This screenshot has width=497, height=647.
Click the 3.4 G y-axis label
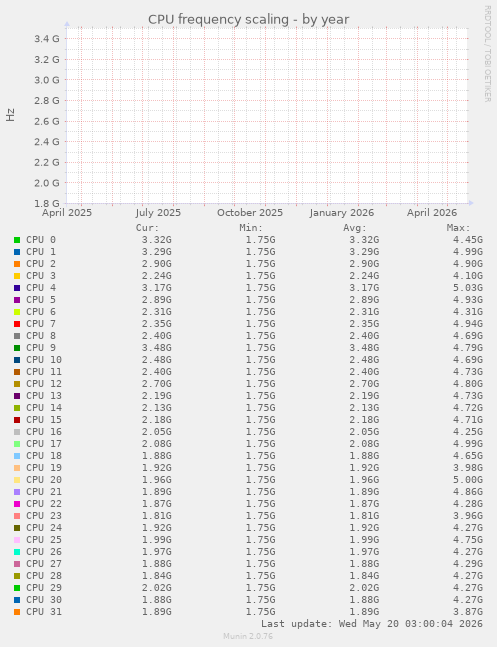pyautogui.click(x=47, y=39)
